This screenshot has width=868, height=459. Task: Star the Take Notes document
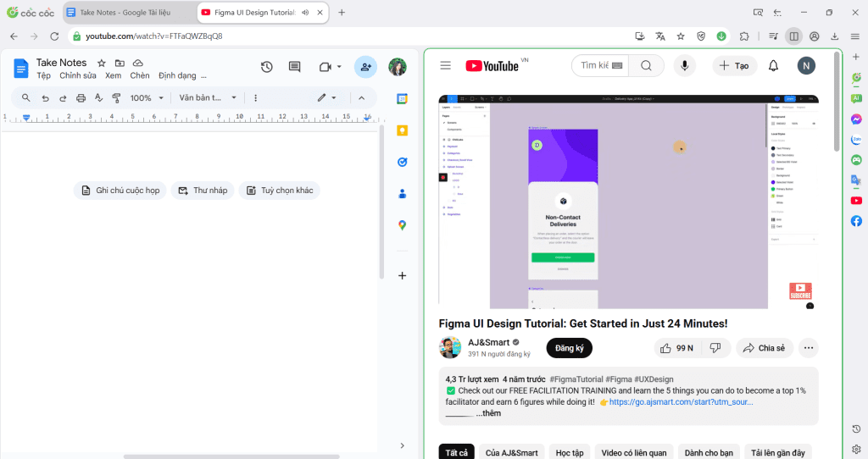click(102, 63)
